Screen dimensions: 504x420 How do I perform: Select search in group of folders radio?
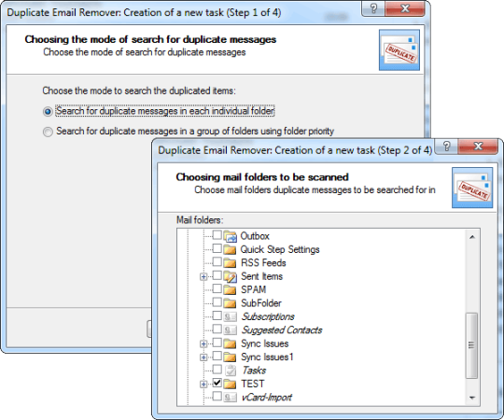tap(48, 132)
